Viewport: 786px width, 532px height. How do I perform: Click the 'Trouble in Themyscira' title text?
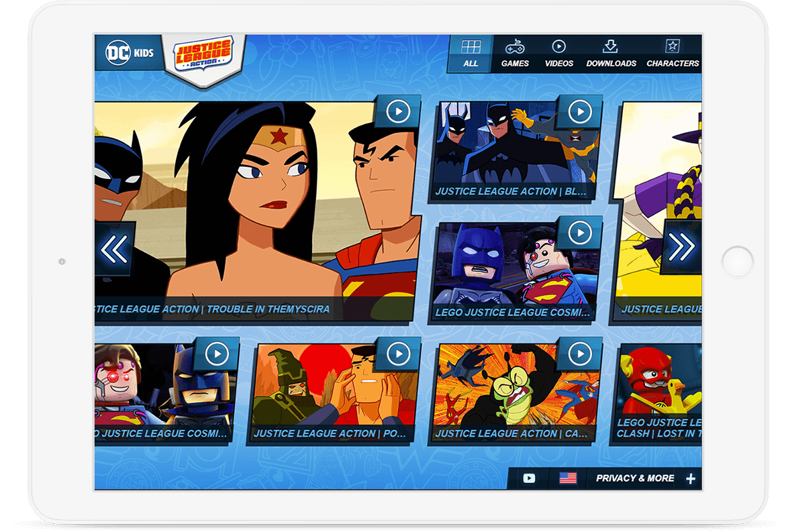(268, 309)
